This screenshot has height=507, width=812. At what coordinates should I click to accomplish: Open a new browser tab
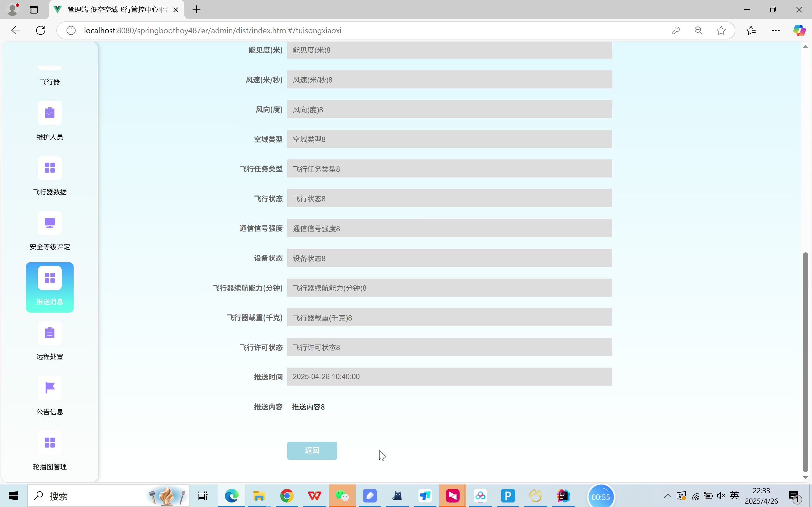pos(197,10)
